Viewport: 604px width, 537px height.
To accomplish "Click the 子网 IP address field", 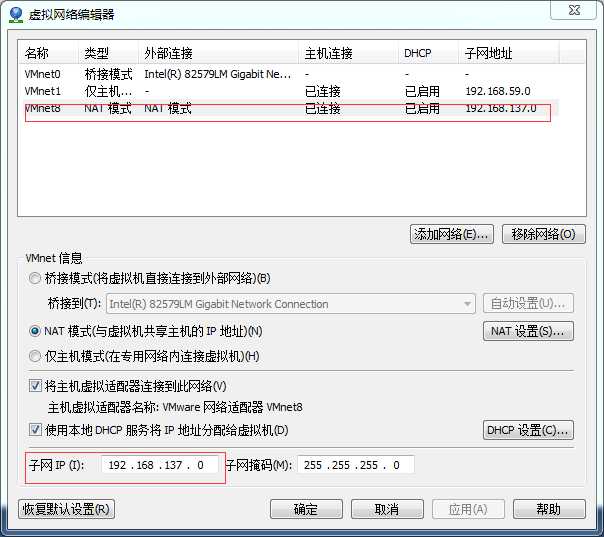I will click(x=159, y=465).
